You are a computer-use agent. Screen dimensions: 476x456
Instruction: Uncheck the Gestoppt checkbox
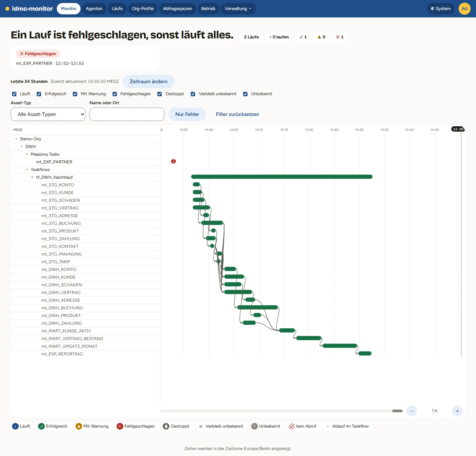(x=160, y=94)
